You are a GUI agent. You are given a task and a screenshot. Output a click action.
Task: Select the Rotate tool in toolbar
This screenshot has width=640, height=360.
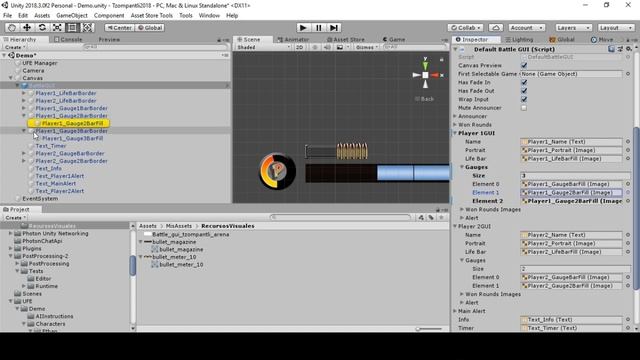click(x=42, y=27)
